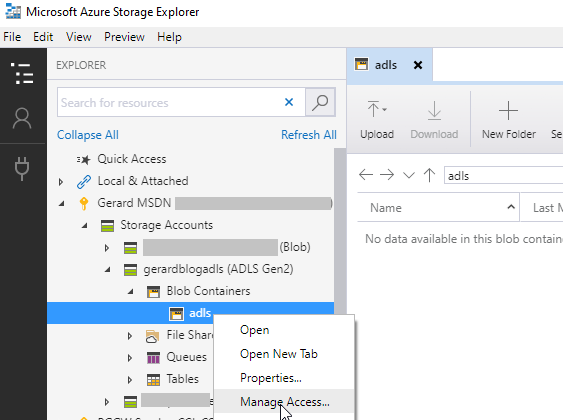Expand the Local & Attached node
Image resolution: width=563 pixels, height=420 pixels.
click(x=61, y=182)
